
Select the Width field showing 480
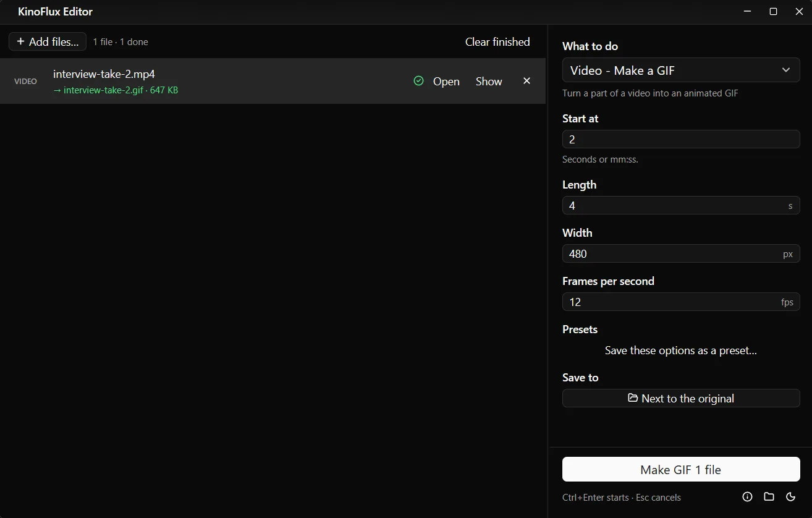click(681, 253)
